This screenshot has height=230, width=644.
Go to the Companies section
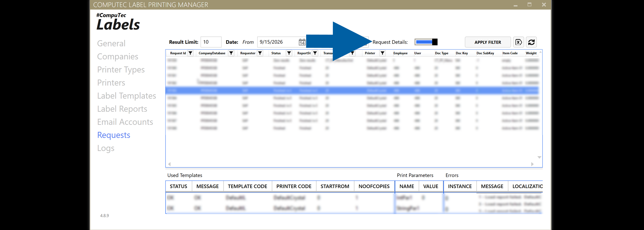point(117,57)
